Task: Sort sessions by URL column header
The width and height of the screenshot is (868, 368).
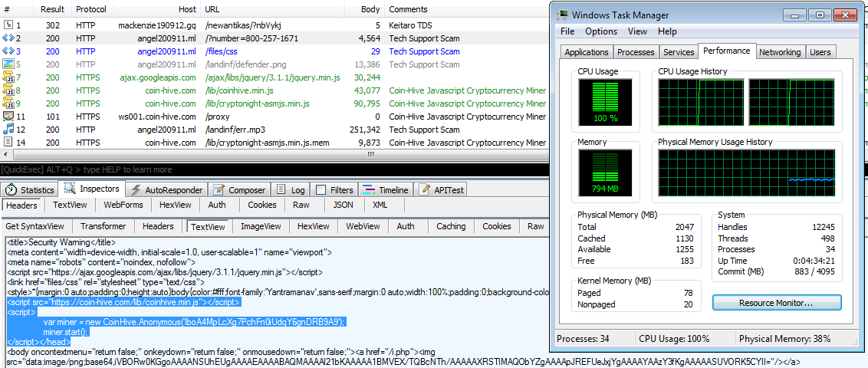Action: click(274, 9)
